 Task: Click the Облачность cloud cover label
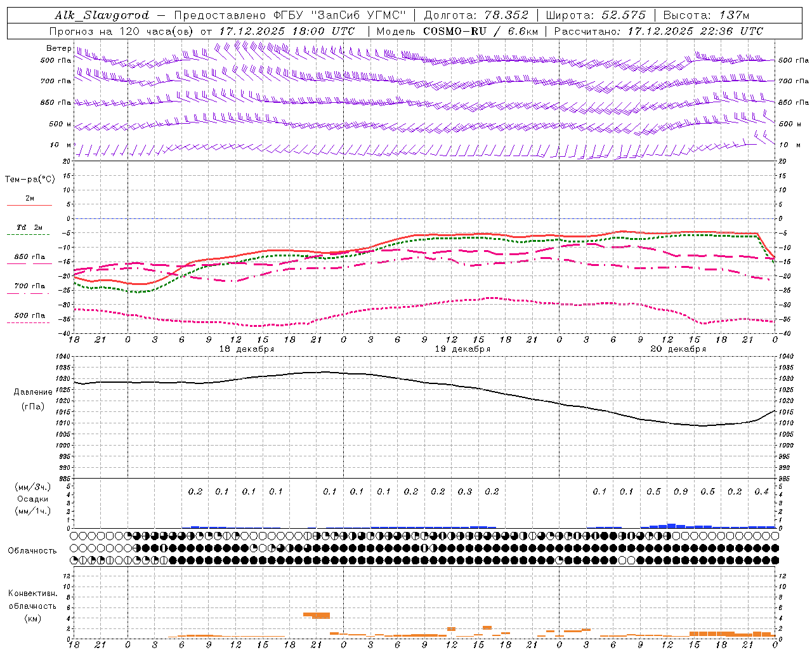pos(32,551)
